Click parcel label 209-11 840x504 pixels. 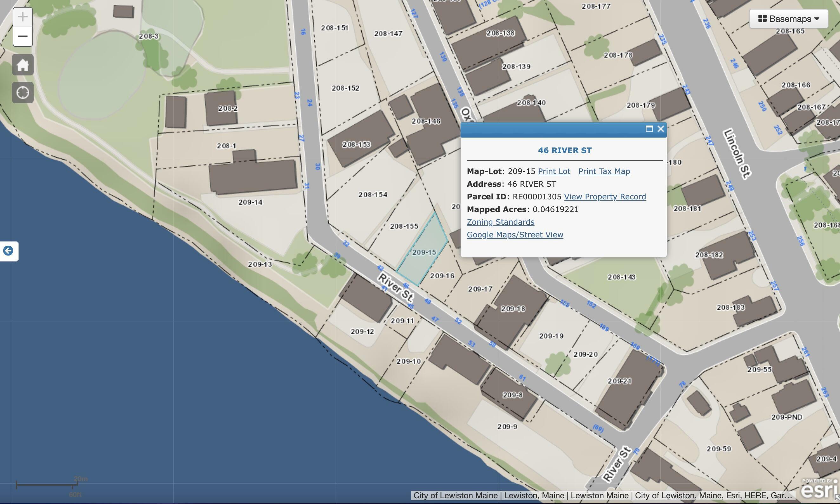[x=402, y=320]
